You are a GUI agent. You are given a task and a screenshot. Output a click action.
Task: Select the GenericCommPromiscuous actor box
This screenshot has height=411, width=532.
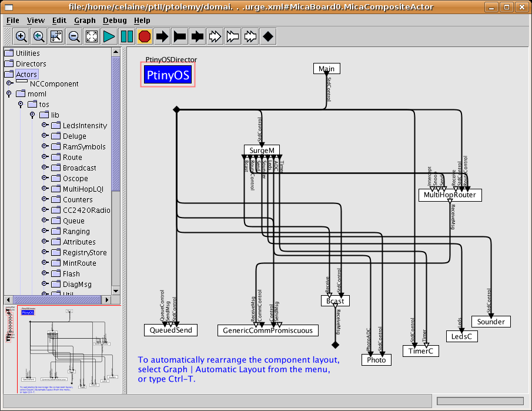(x=267, y=330)
